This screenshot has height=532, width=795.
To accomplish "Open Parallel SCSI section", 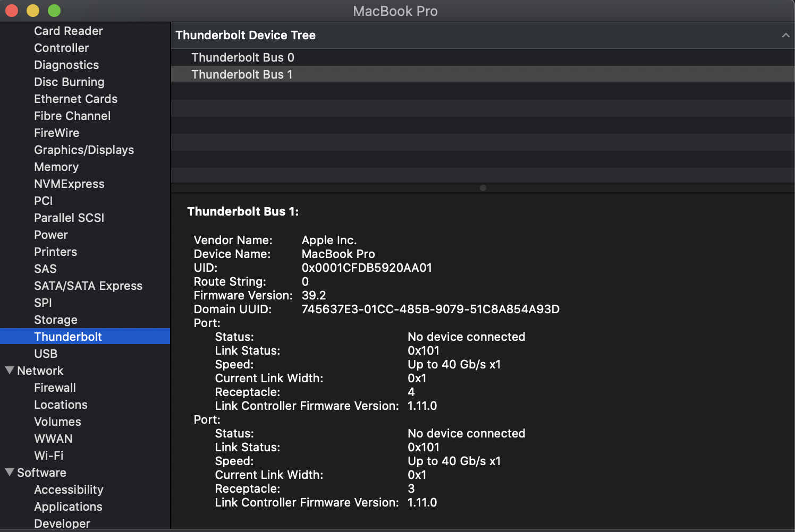I will pyautogui.click(x=69, y=218).
